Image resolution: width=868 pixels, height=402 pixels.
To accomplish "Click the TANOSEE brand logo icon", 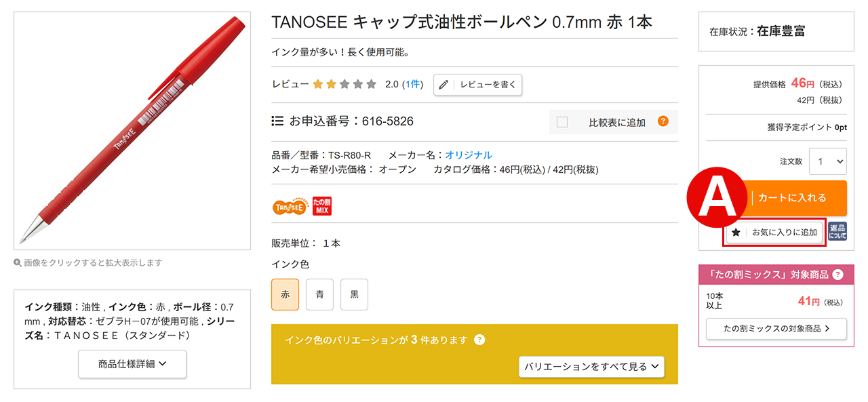I will (x=290, y=206).
